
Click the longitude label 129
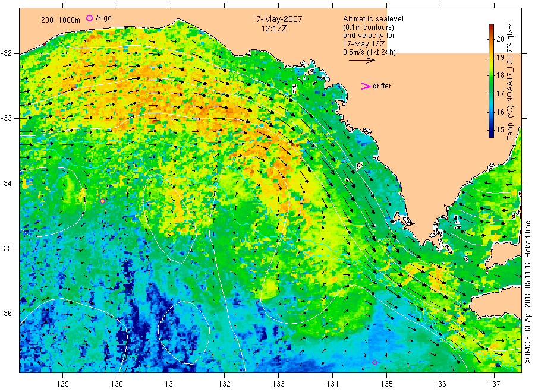pyautogui.click(x=63, y=384)
